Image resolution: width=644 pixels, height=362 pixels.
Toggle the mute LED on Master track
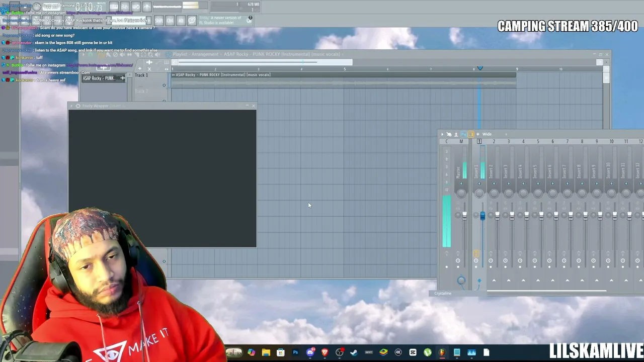pos(461,184)
